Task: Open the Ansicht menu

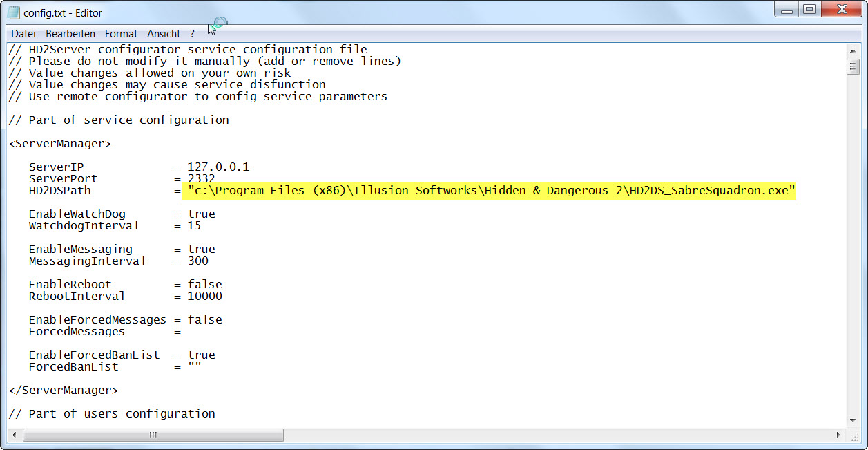Action: (164, 34)
